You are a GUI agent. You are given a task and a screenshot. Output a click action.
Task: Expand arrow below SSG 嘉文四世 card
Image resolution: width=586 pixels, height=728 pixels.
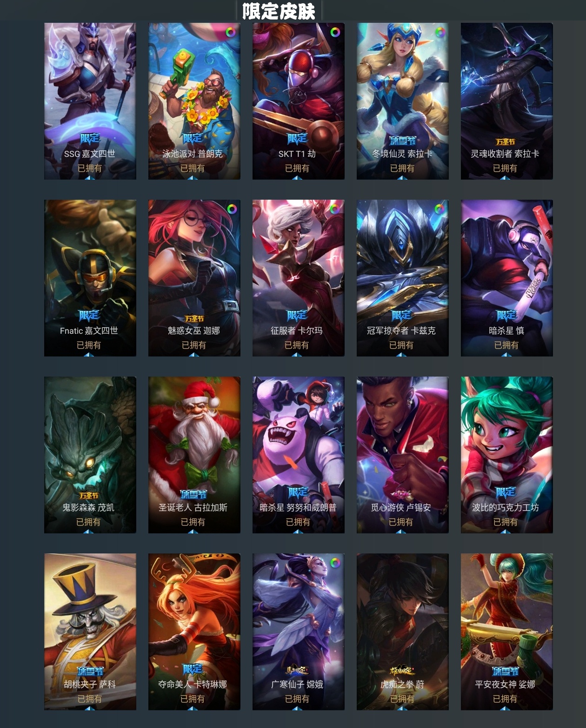coord(90,177)
